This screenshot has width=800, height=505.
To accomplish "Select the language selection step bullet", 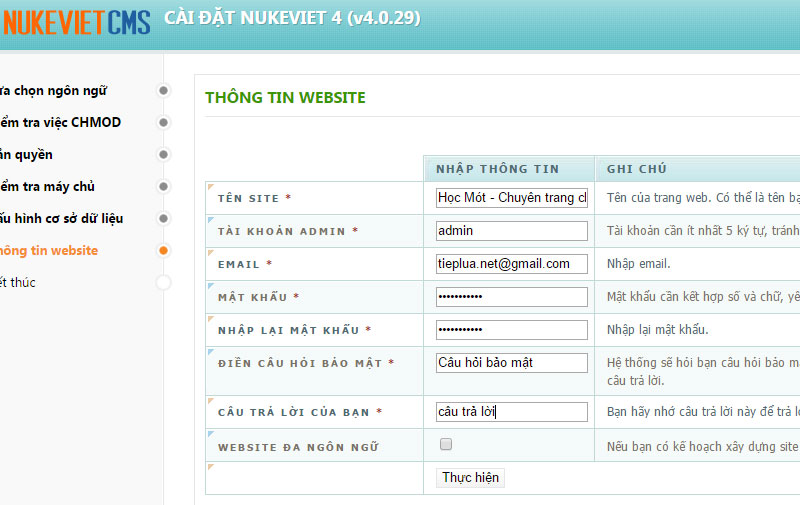I will (x=163, y=90).
